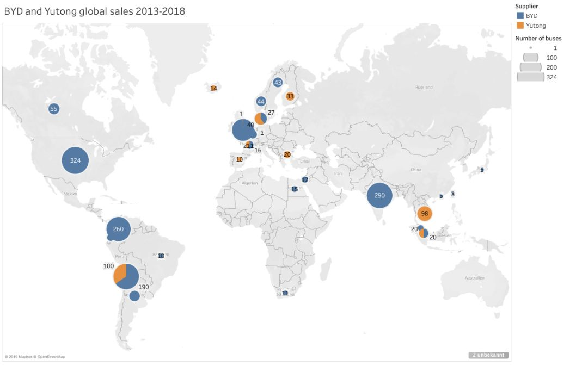Click the 'Number of buses' legend heading
The width and height of the screenshot is (588, 366).
tap(538, 38)
